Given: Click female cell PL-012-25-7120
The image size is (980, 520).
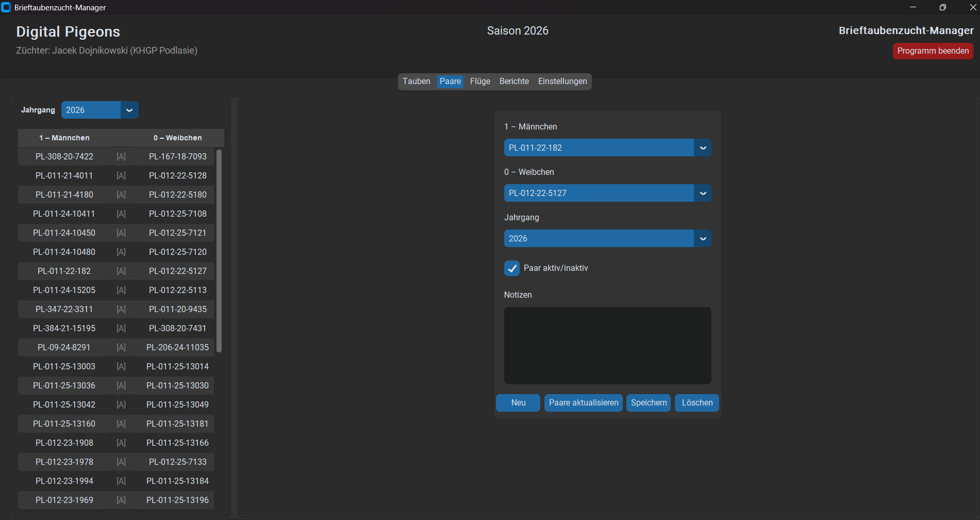Looking at the screenshot, I should (178, 252).
